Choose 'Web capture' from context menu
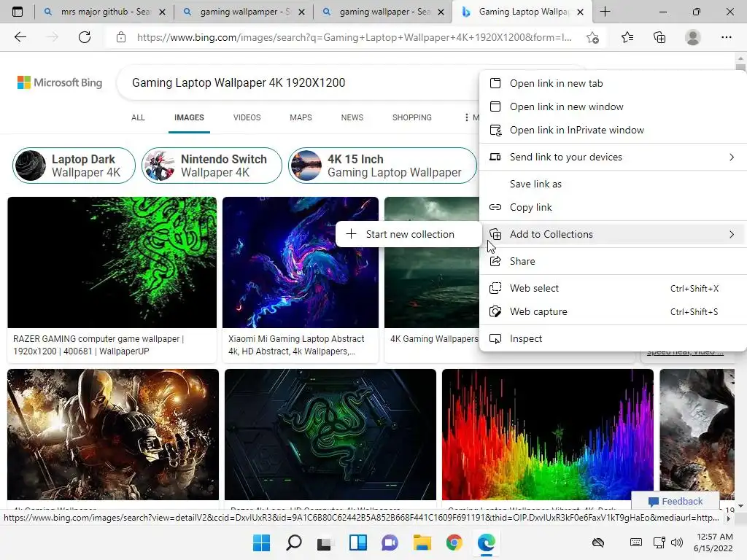 (613, 311)
